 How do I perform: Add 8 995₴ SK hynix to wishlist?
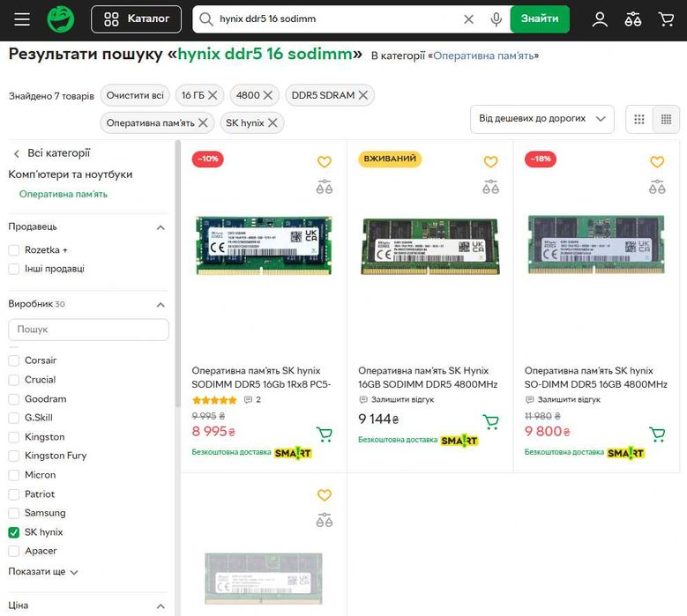pos(325,161)
